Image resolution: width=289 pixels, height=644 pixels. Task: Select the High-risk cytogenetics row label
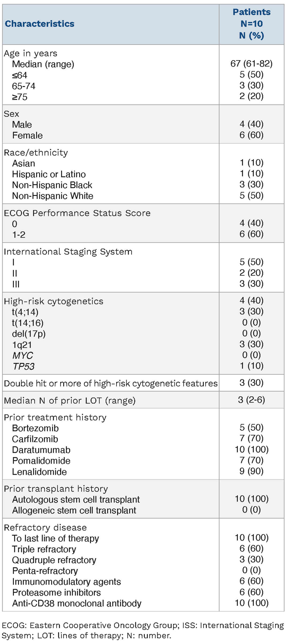point(54,301)
